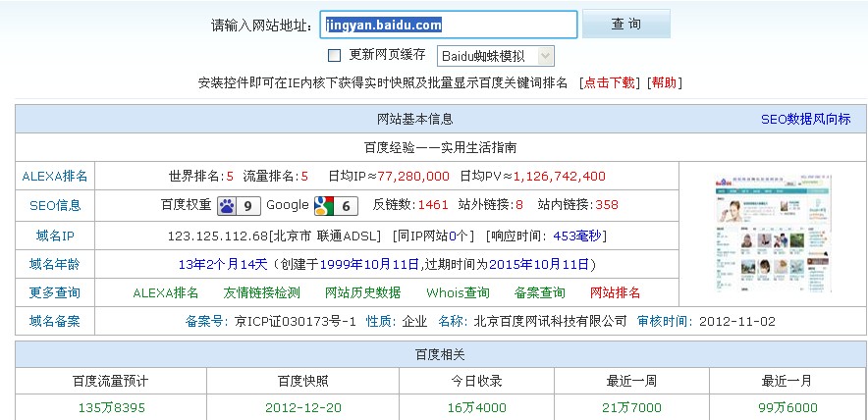868x420 pixels.
Task: Click the 域名IP row label
Action: (x=55, y=236)
